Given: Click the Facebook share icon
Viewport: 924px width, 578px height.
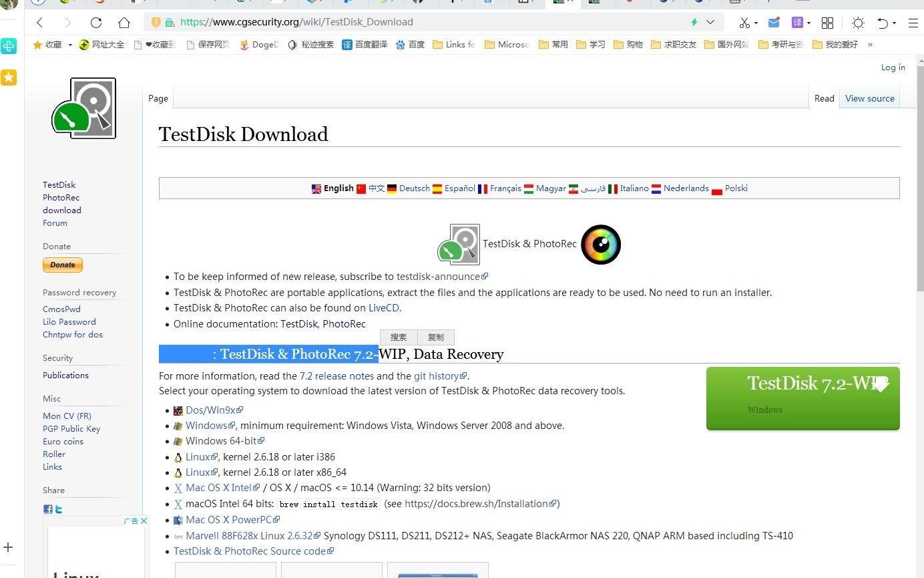Looking at the screenshot, I should pos(48,509).
